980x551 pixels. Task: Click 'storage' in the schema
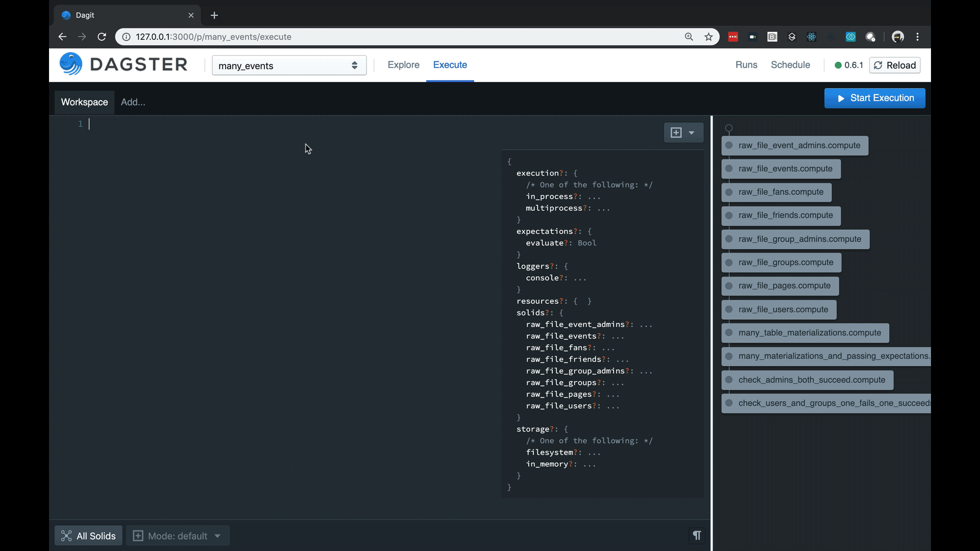point(533,429)
